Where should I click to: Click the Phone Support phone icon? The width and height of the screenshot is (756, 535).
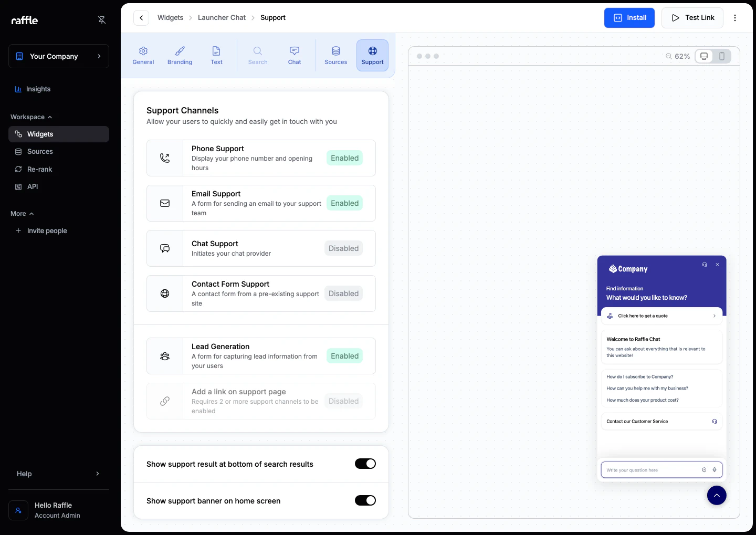pyautogui.click(x=165, y=158)
